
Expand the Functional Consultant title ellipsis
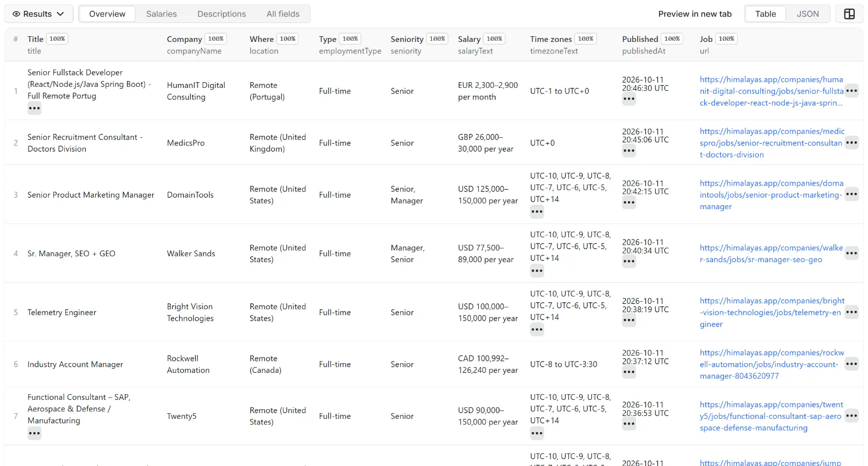point(34,433)
